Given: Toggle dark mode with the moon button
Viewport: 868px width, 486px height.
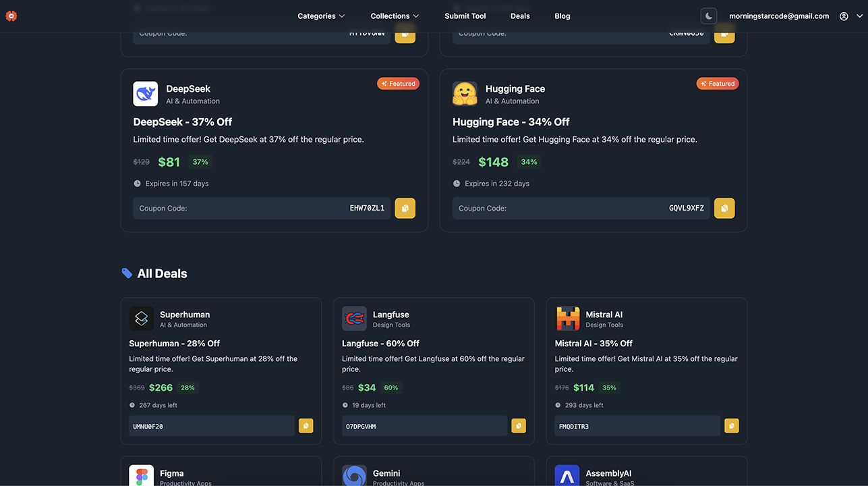Looking at the screenshot, I should [709, 16].
